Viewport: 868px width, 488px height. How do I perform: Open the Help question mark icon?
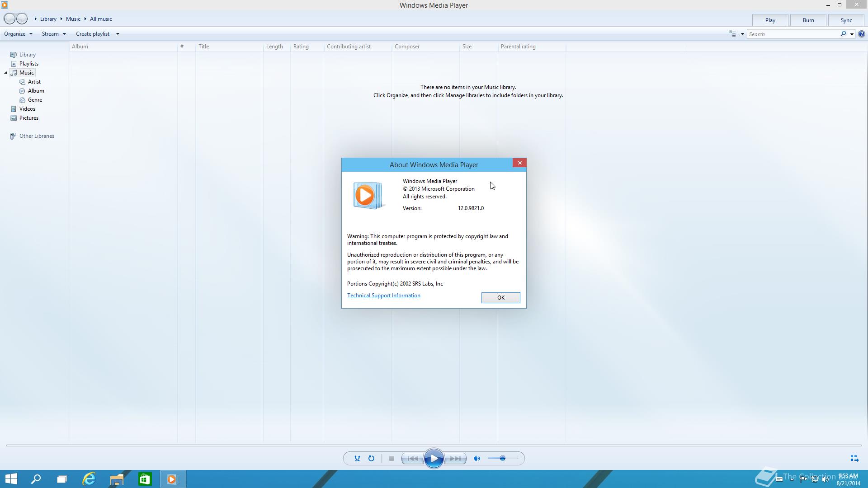tap(862, 34)
